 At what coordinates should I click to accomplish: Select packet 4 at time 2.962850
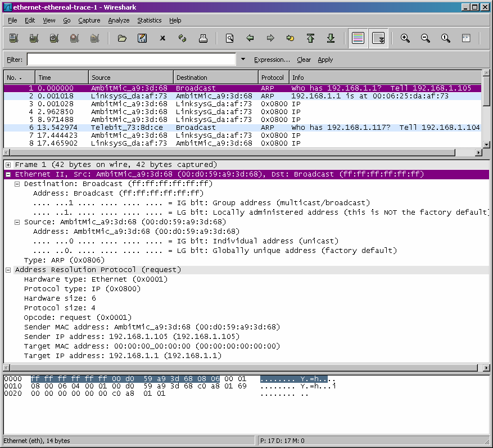click(242, 112)
